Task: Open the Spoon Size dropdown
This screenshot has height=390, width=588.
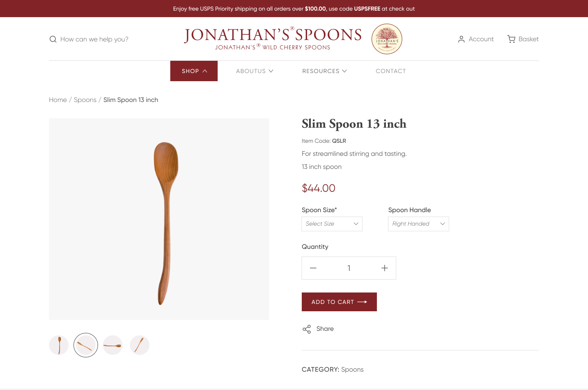Action: point(332,224)
